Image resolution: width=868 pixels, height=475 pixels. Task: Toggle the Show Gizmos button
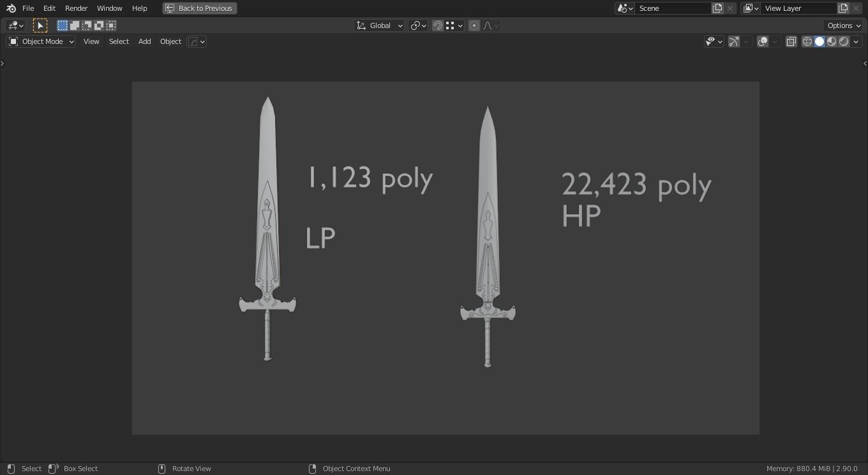pos(733,41)
